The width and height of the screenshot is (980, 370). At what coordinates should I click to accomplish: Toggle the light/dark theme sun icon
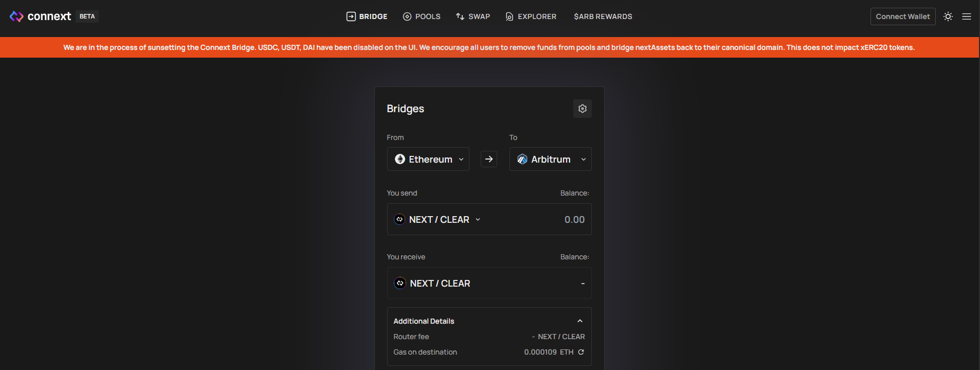click(948, 16)
